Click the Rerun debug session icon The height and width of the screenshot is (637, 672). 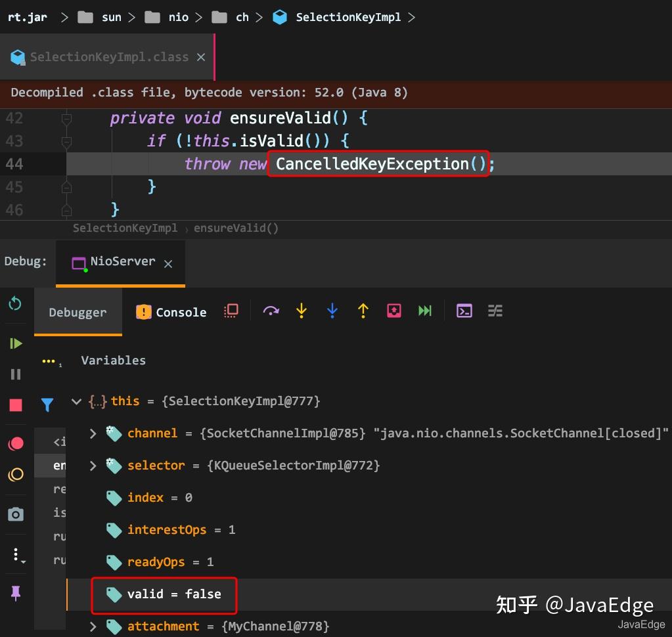click(15, 303)
